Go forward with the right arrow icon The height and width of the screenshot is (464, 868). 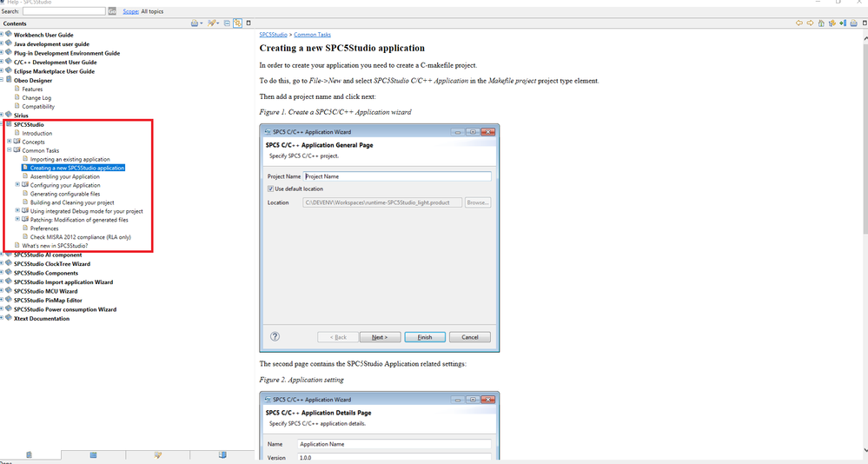point(810,23)
